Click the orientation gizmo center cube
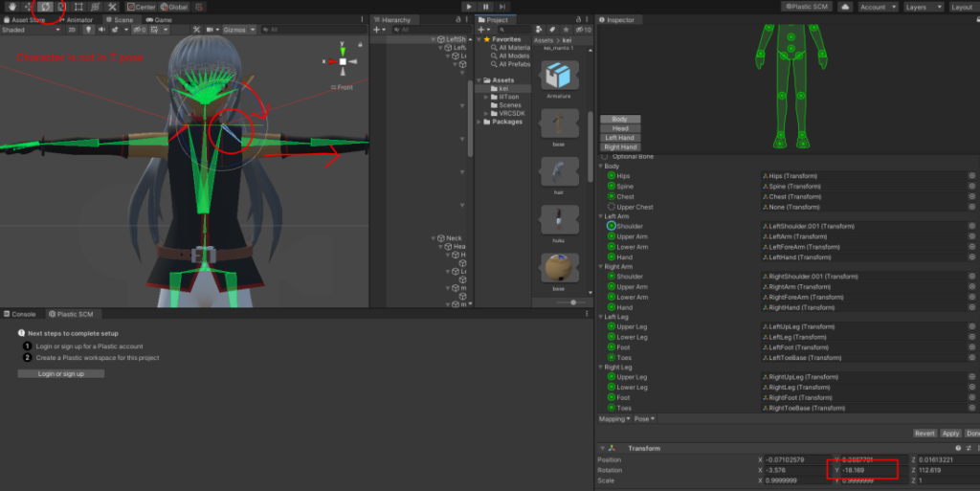 click(343, 61)
